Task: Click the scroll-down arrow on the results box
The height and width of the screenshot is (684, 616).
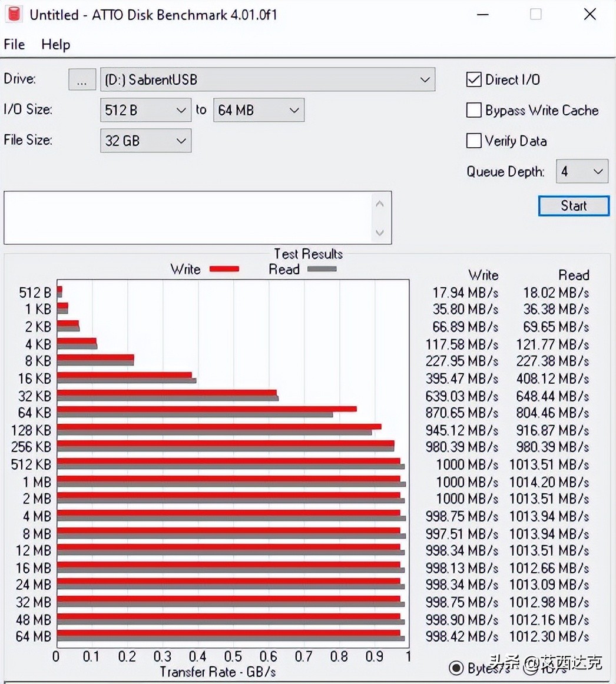Action: point(380,233)
